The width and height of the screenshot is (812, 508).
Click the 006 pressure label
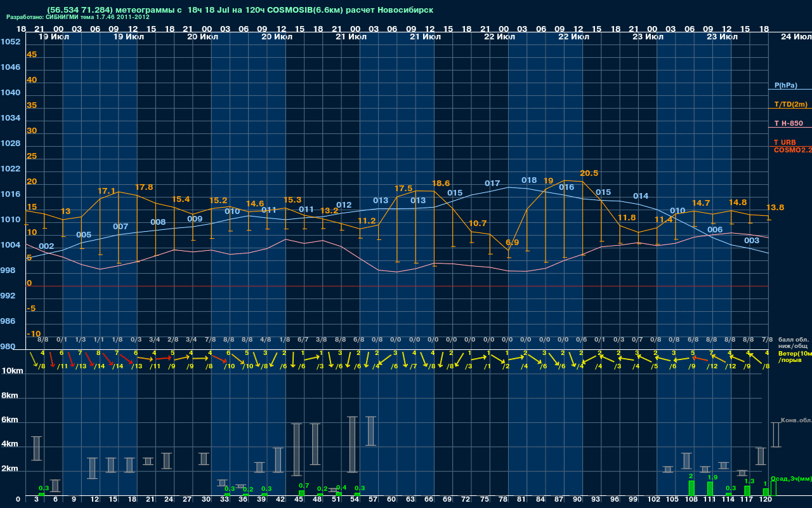(x=715, y=229)
